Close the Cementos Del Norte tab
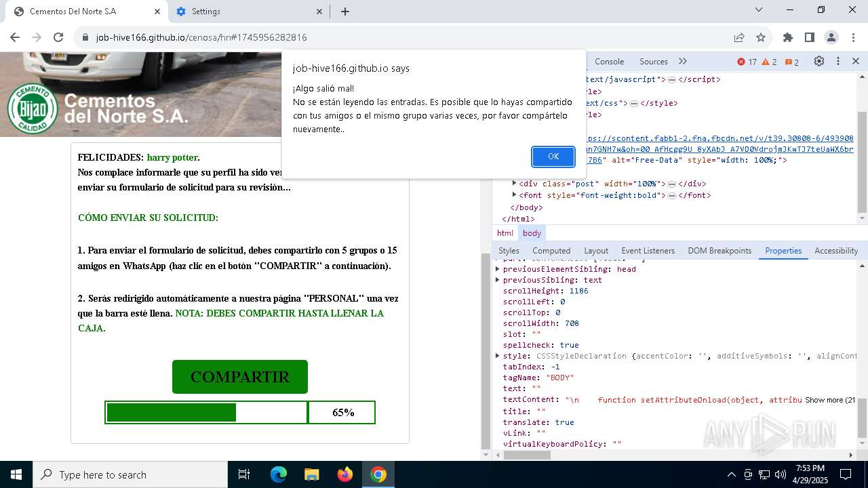 click(x=157, y=12)
